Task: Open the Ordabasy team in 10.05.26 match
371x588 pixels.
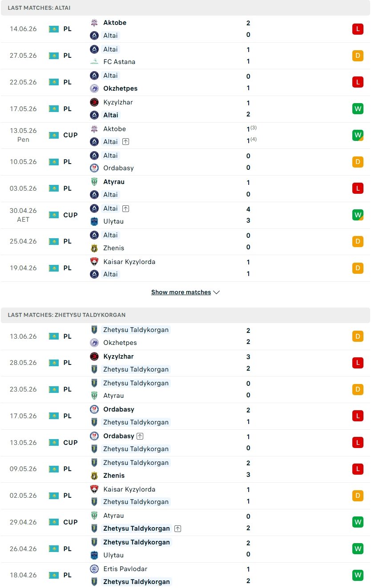Action: pos(118,168)
